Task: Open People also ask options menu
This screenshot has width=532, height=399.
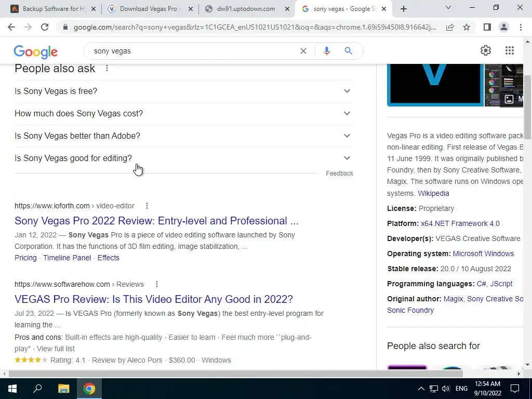Action: tap(107, 68)
